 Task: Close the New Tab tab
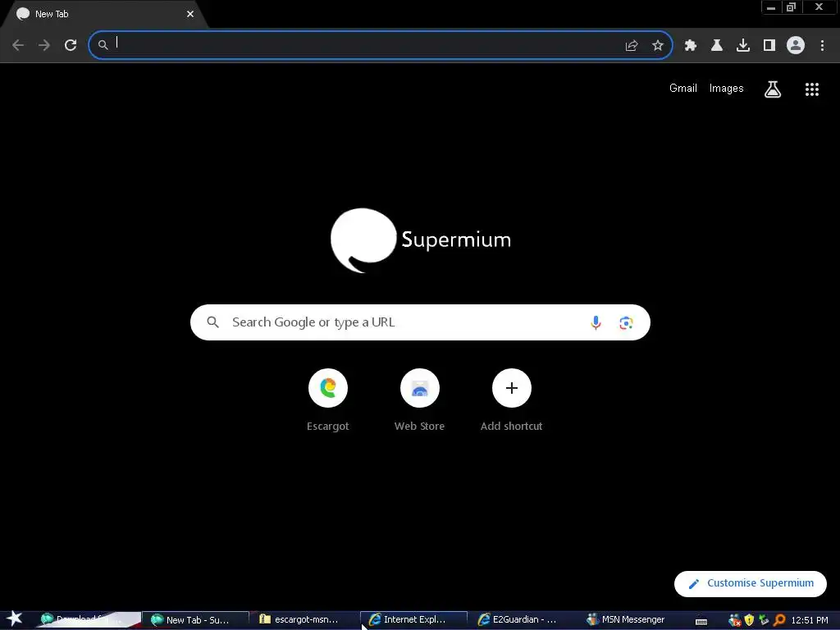(190, 14)
